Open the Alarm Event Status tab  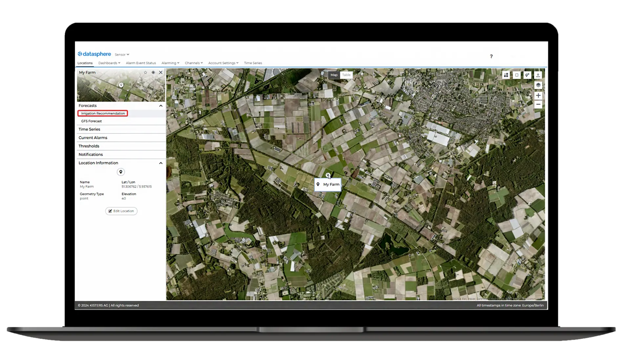coord(141,63)
